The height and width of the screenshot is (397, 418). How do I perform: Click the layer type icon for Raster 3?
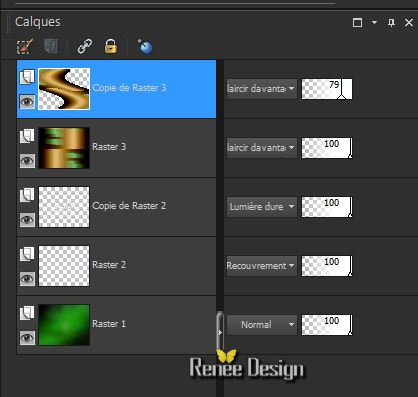pyautogui.click(x=27, y=136)
